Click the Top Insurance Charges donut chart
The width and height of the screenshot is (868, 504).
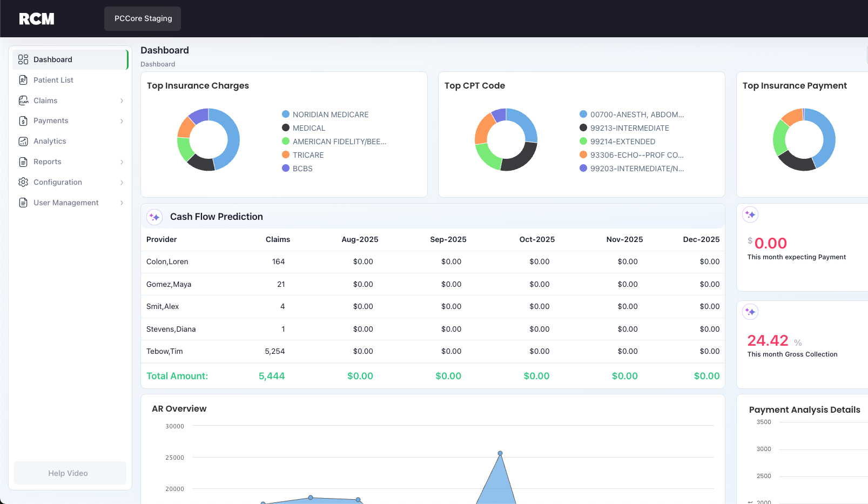click(208, 139)
